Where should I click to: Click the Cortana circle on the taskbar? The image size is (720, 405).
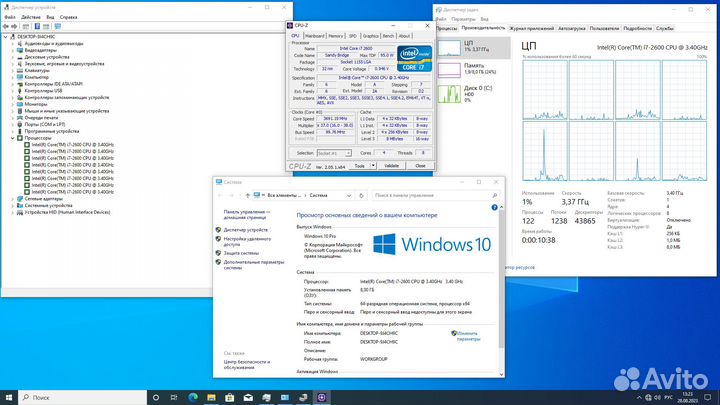tap(156, 398)
